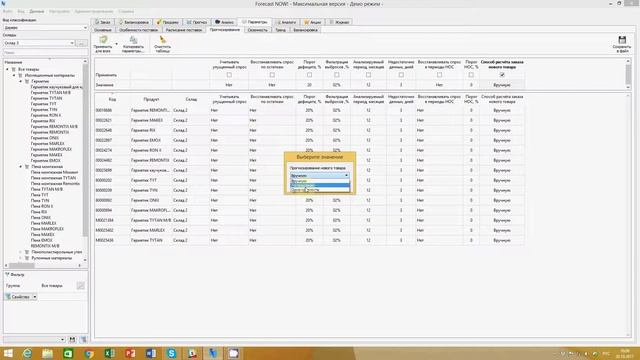Select Герметик TYTAN M/B in tree
The image size is (640, 360).
tap(51, 93)
